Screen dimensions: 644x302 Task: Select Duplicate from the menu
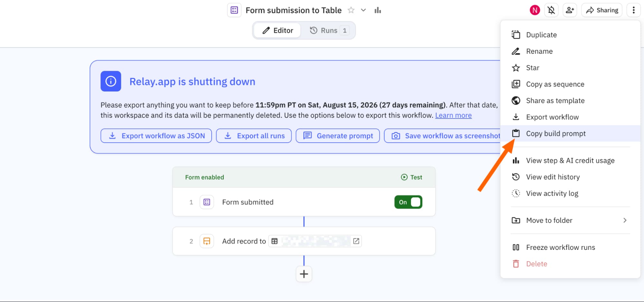tap(570, 35)
